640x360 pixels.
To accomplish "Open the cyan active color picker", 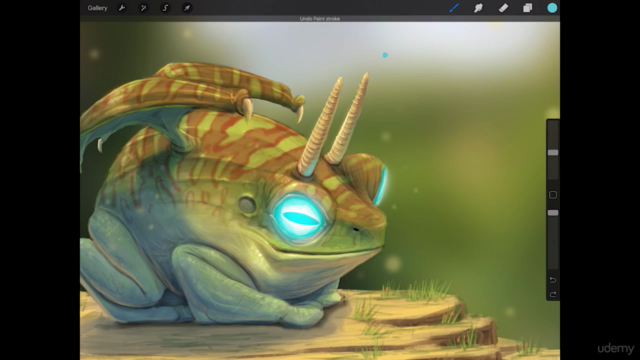I will click(552, 8).
